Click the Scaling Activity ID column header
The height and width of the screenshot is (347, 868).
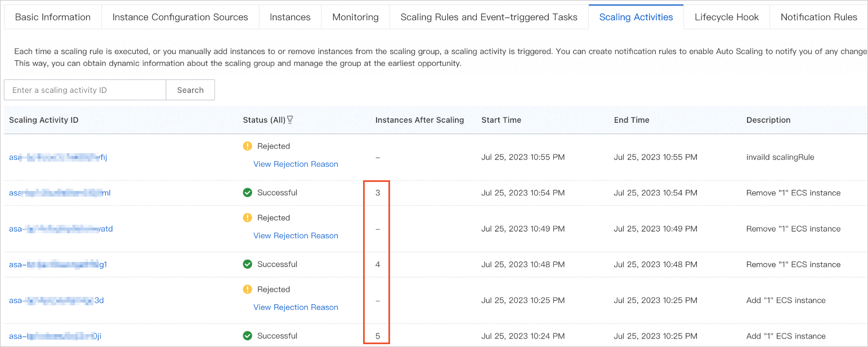[x=44, y=120]
